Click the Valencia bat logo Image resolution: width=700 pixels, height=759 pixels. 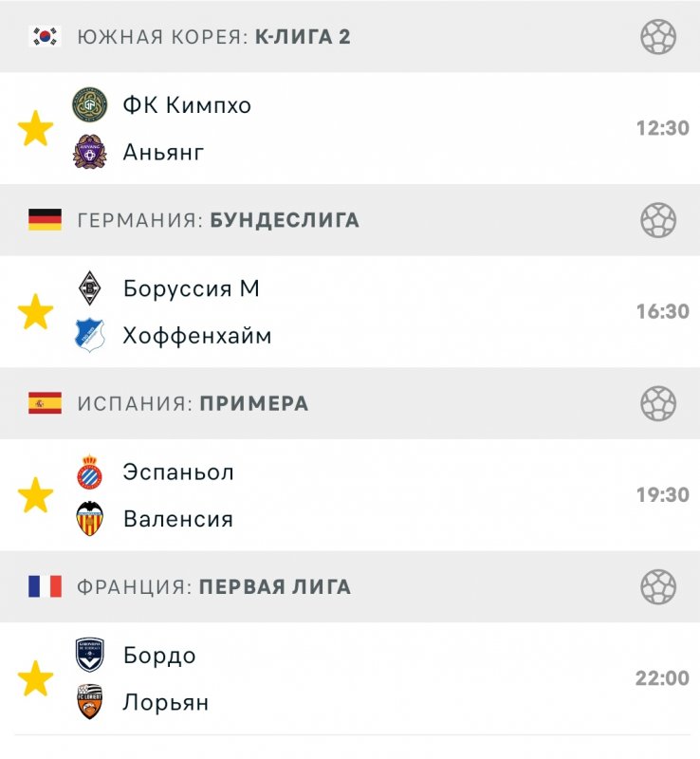90,519
